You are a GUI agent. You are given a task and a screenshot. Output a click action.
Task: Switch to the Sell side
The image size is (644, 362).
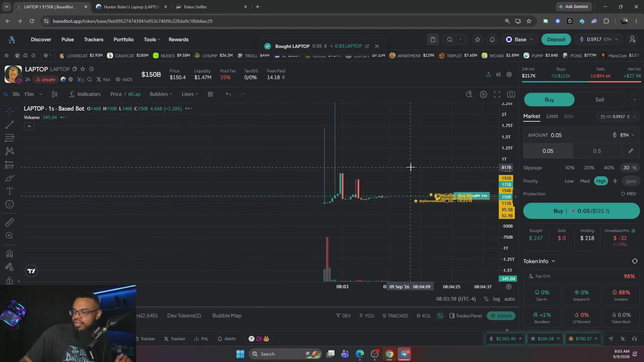click(x=599, y=100)
